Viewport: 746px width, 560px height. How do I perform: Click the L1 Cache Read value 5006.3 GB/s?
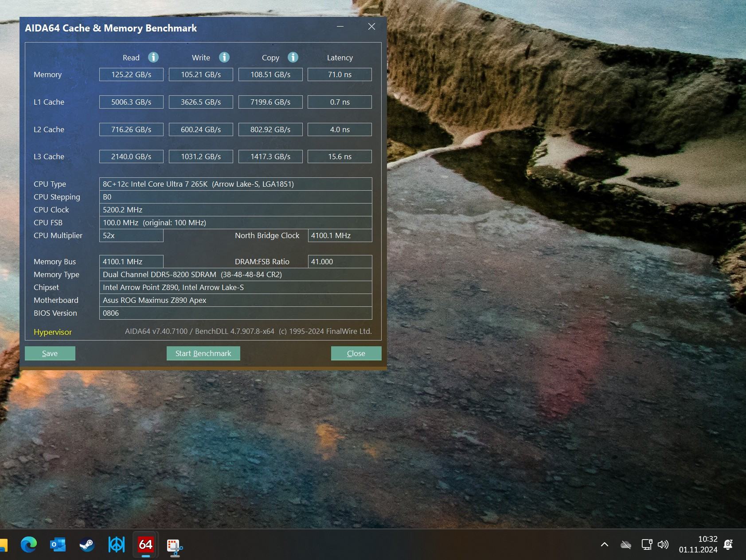(131, 102)
